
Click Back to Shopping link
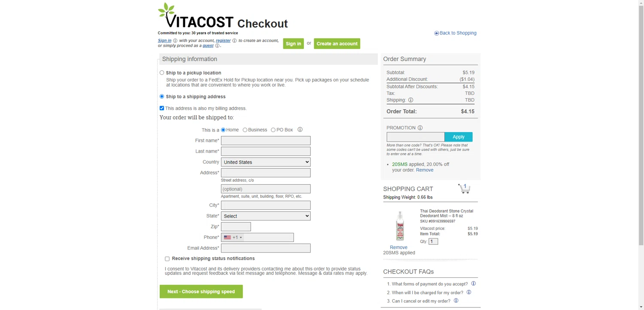coord(455,33)
